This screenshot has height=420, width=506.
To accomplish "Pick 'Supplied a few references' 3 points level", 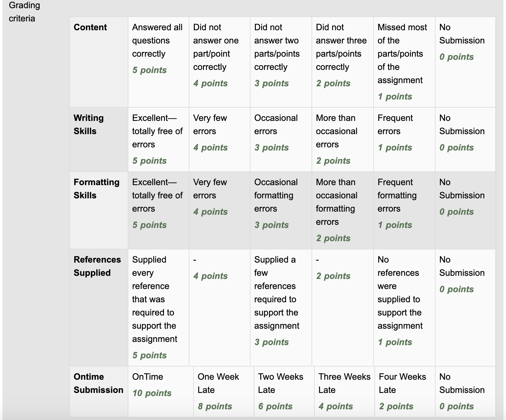I will (281, 308).
